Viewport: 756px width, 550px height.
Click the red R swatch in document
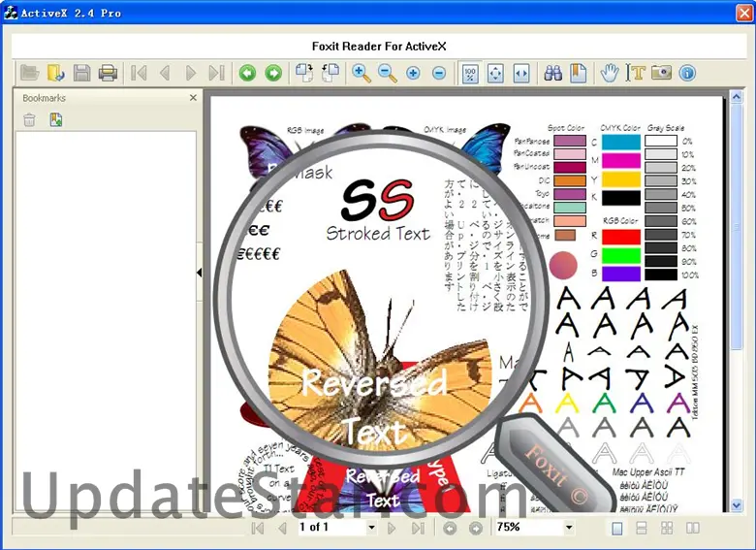pos(621,237)
